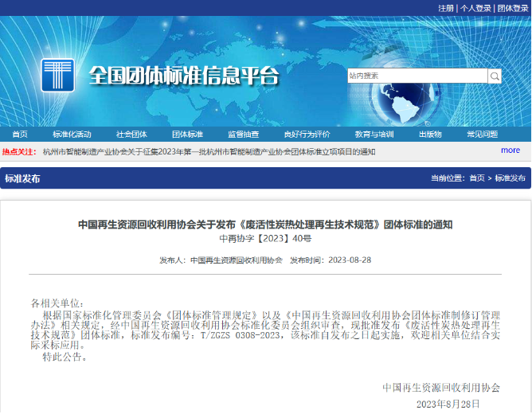
Task: Click the 全国团体标准信息平台 site title
Action: (183, 76)
